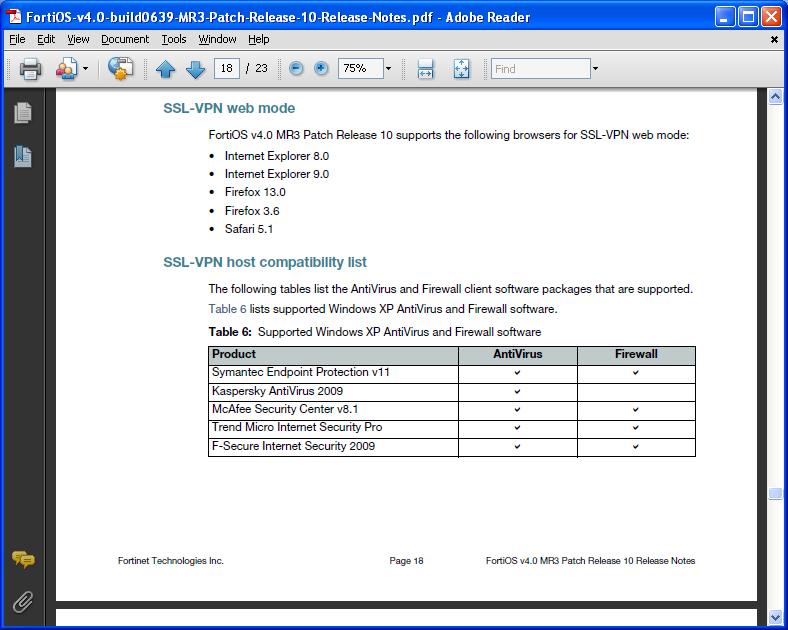Click the PDF icon in title bar

[14, 17]
